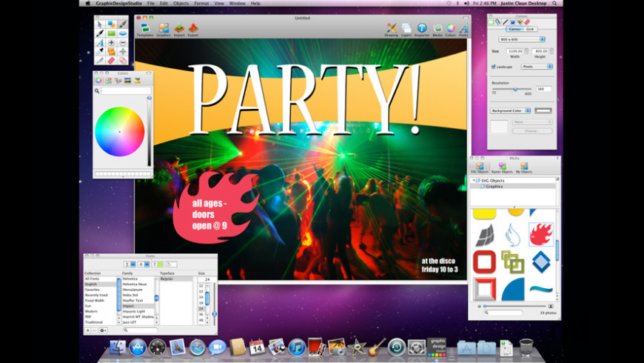Click the Graphics icon in toolbar
The image size is (644, 363).
164,29
